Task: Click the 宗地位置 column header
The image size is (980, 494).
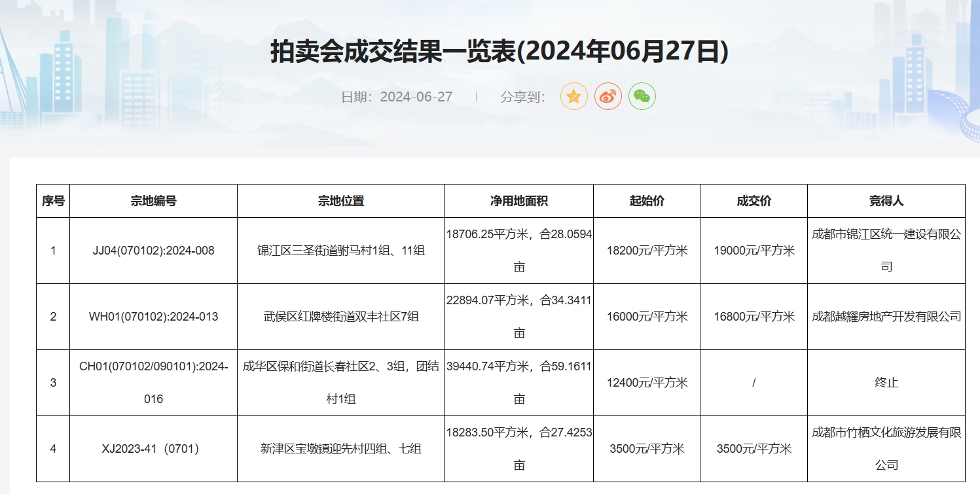Action: (341, 201)
